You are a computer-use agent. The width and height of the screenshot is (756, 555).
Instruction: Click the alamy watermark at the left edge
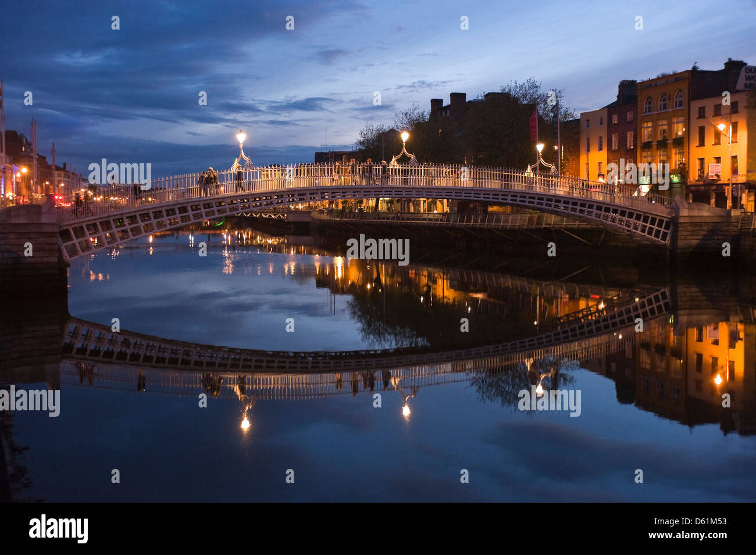pos(30,401)
